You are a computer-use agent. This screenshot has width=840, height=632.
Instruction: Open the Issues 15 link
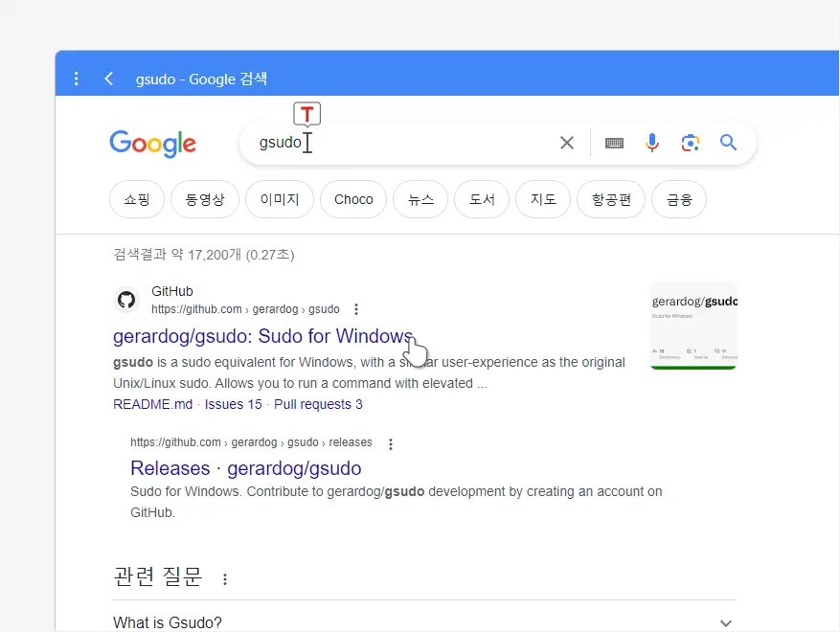coord(233,403)
